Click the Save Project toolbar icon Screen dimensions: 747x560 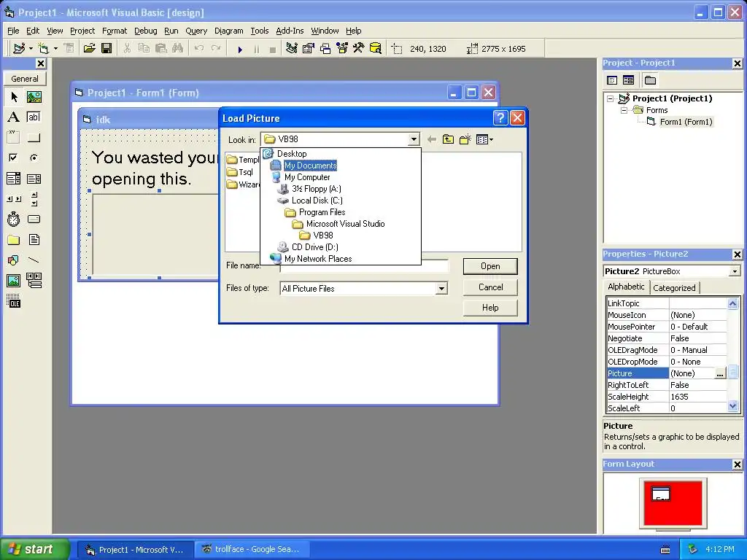click(107, 49)
